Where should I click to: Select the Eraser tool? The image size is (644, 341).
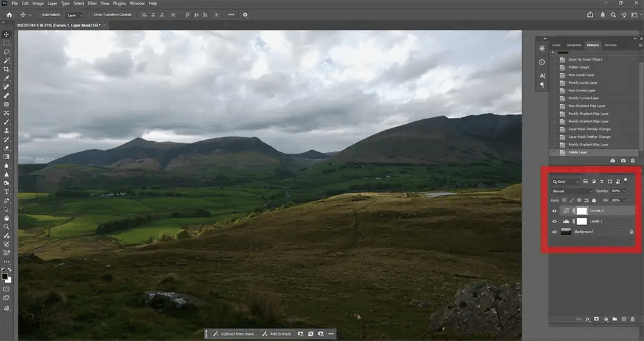point(6,148)
